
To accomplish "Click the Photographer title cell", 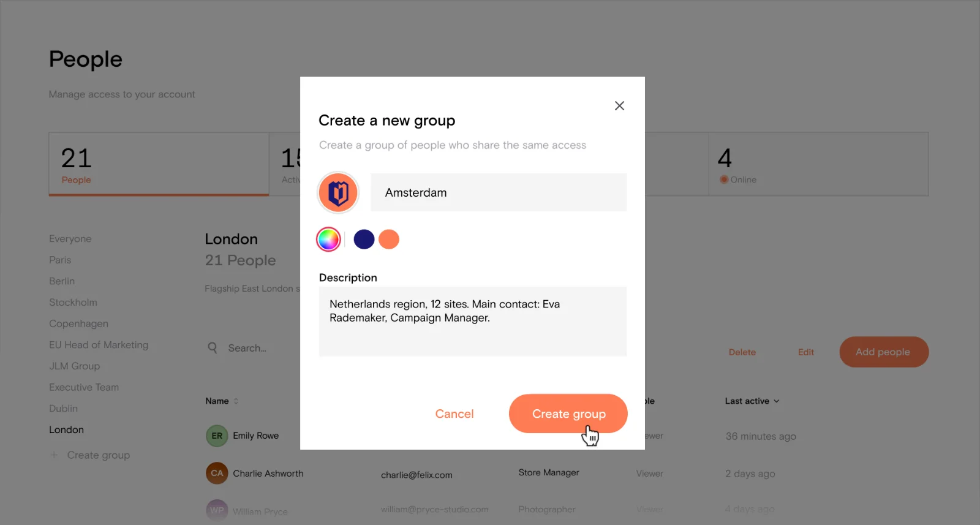I will 547,510.
